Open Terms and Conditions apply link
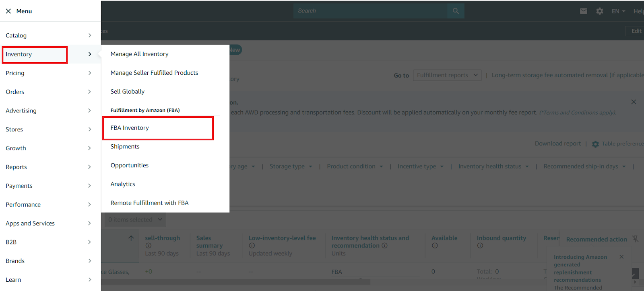This screenshot has width=644, height=291. pos(578,113)
